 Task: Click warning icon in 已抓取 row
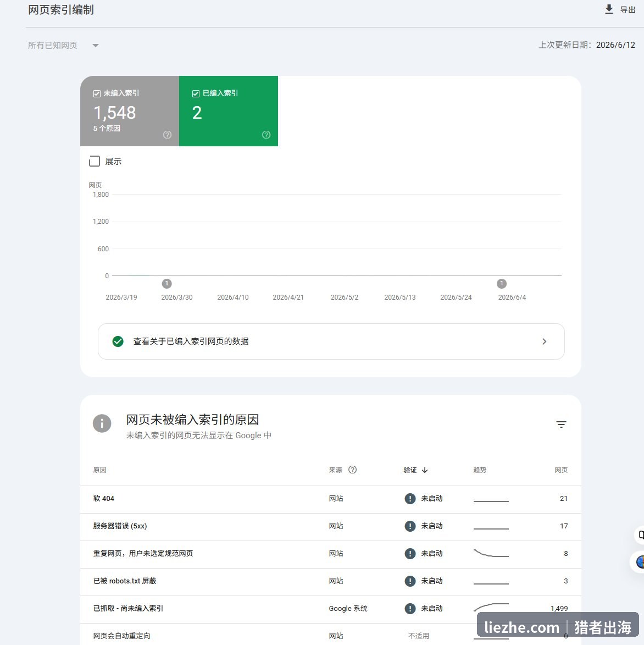(x=410, y=609)
